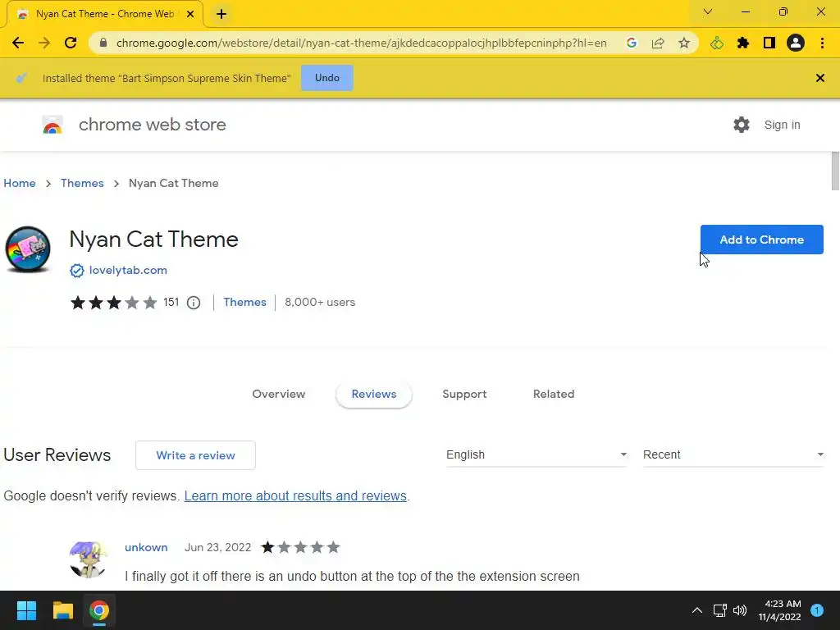The image size is (840, 630).
Task: Open the tab search chevron
Action: (x=708, y=11)
